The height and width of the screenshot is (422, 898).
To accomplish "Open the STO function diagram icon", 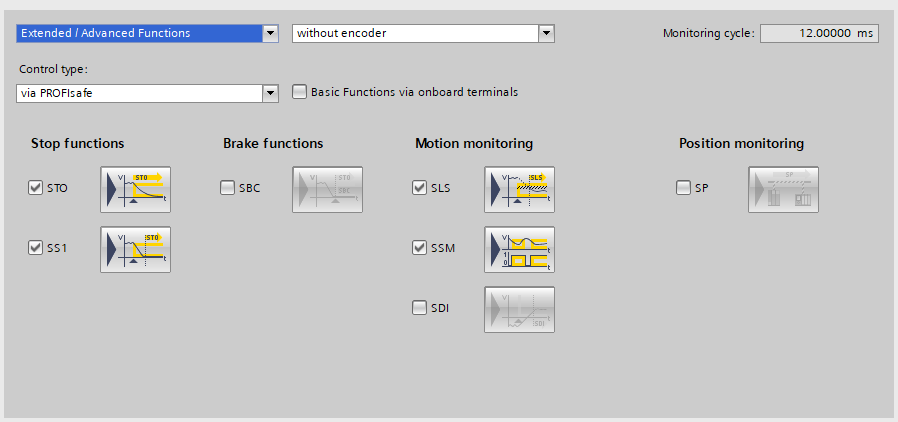I will [135, 189].
